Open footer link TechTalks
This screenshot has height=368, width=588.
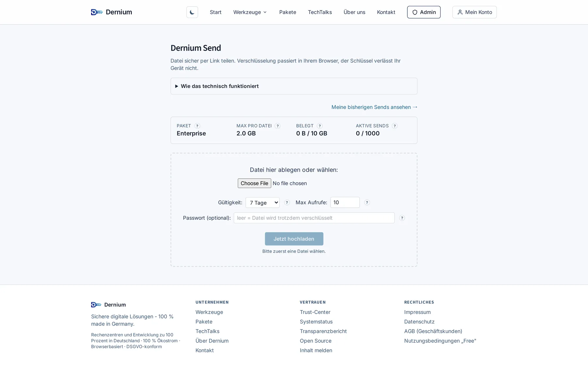pos(207,331)
